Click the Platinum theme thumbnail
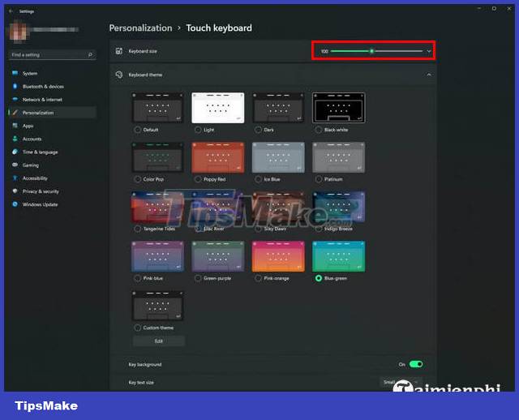This screenshot has height=420, width=519. point(339,157)
